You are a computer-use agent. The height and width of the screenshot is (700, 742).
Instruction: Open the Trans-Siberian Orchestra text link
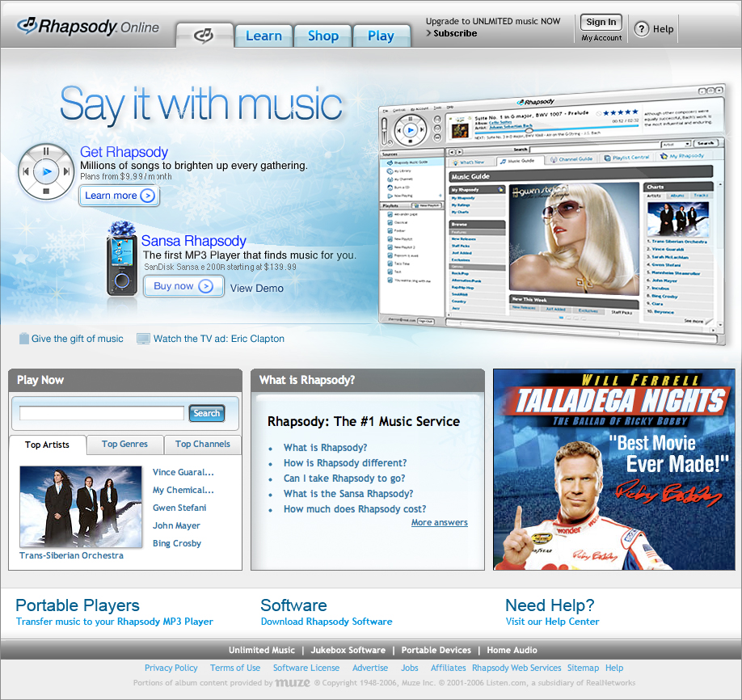click(71, 555)
